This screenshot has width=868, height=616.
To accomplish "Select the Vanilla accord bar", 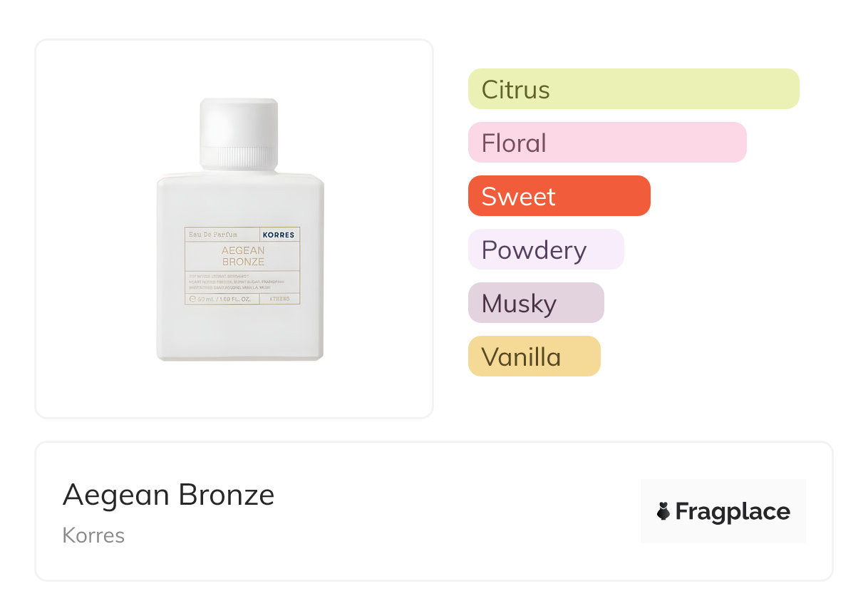I will pos(534,356).
